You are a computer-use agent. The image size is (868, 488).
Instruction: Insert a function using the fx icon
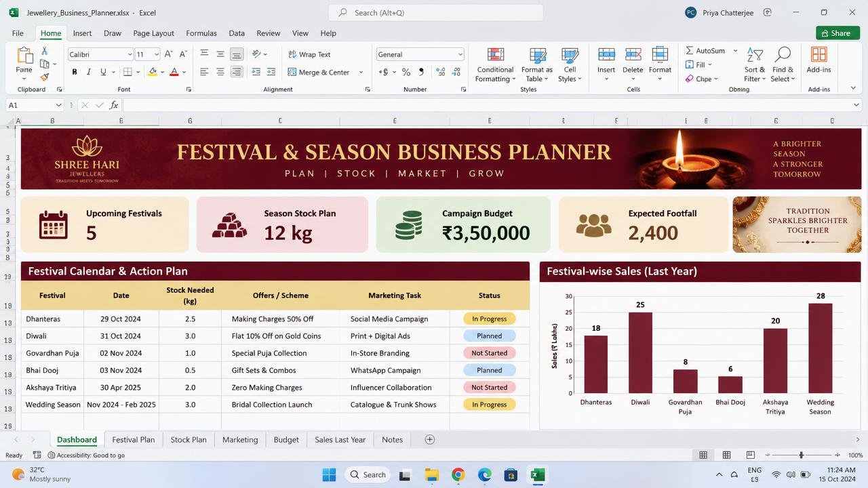(114, 105)
